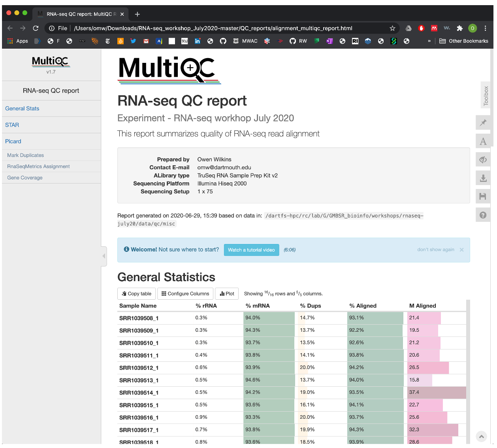Open the Rename Samples tool
497x448 pixels.
483,141
